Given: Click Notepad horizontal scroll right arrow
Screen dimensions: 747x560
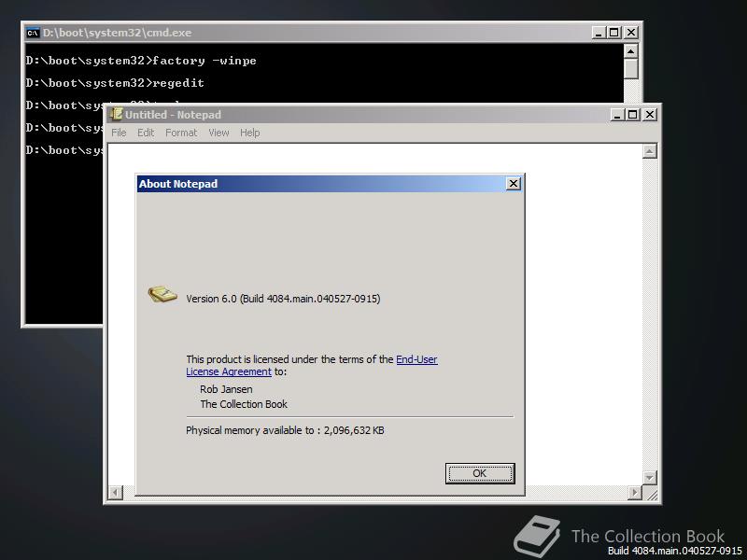Looking at the screenshot, I should [635, 493].
